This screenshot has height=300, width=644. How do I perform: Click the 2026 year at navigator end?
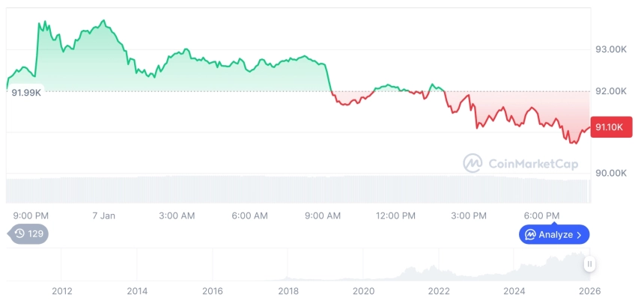[589, 290]
